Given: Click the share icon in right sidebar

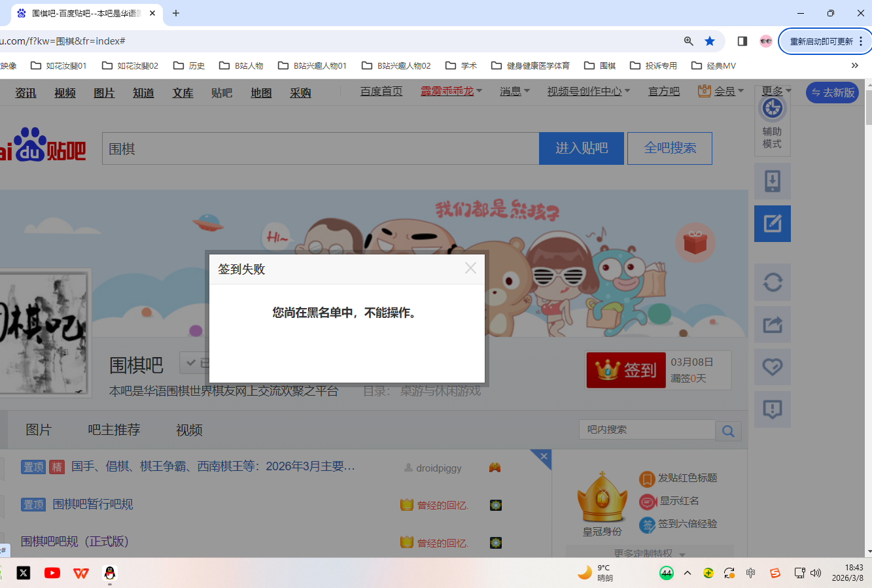Looking at the screenshot, I should pos(772,324).
